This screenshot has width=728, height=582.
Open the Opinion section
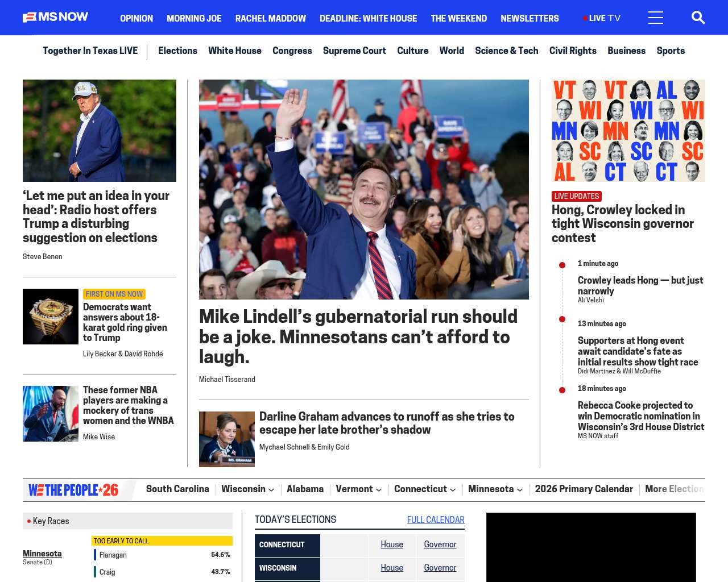(x=136, y=18)
